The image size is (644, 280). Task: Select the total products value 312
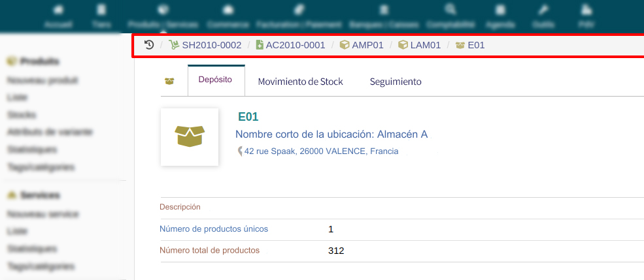click(336, 251)
